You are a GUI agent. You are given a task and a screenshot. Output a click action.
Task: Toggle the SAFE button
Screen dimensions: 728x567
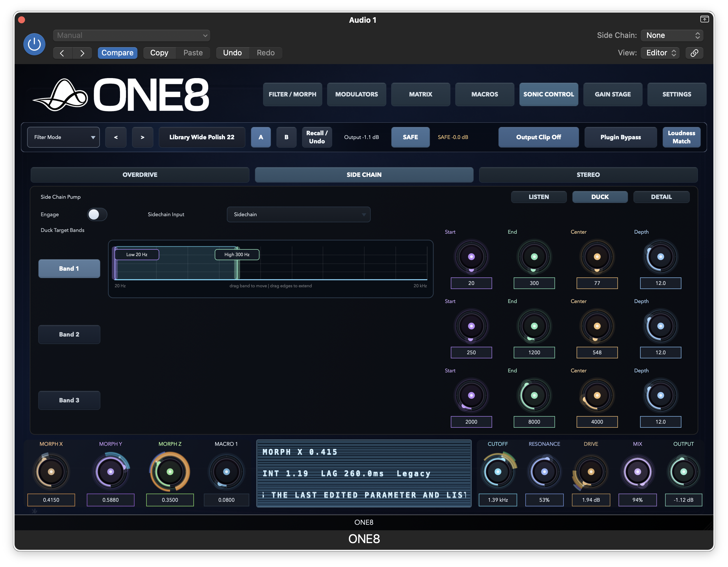click(410, 137)
